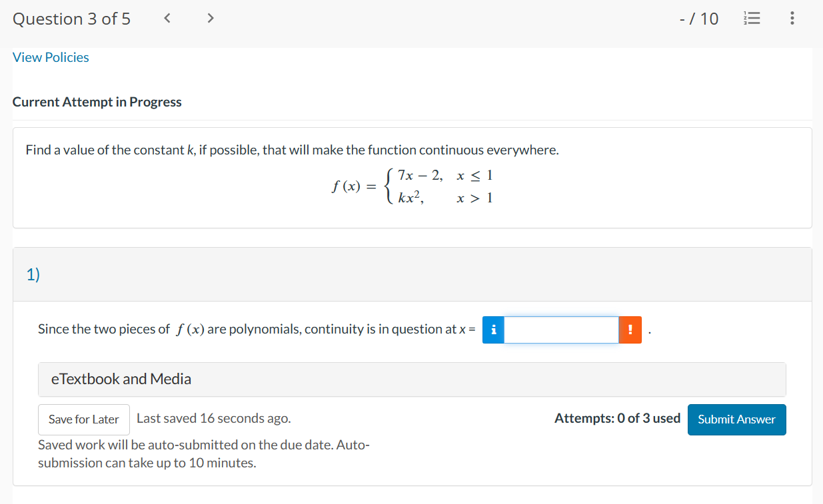The width and height of the screenshot is (823, 504).
Task: Click the score display showing - / 10
Action: click(699, 18)
